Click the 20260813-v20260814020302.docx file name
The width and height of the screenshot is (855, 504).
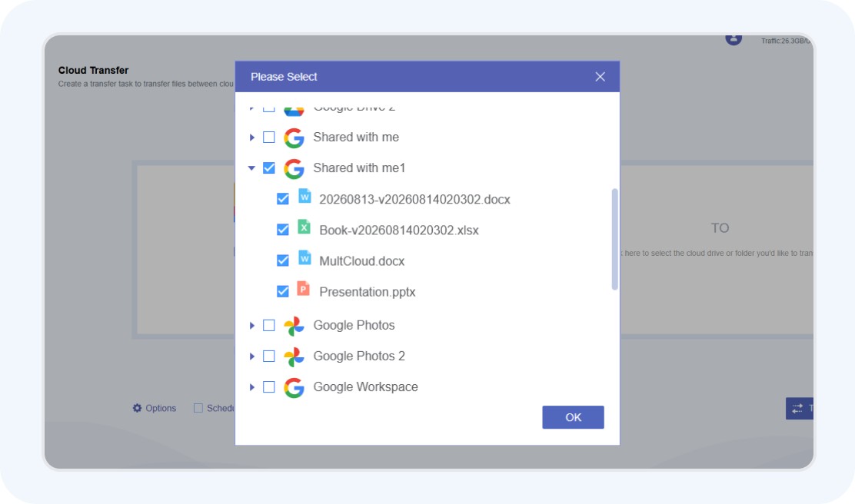pyautogui.click(x=415, y=200)
